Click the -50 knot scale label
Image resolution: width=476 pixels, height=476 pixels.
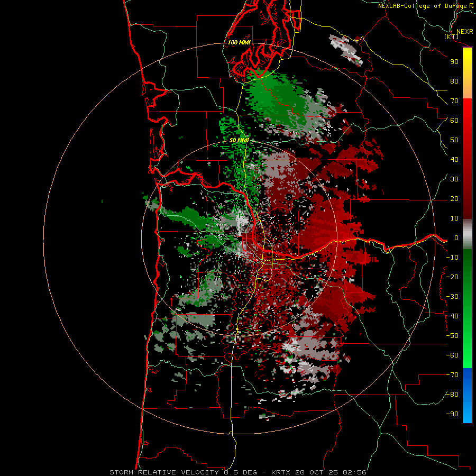tap(452, 336)
